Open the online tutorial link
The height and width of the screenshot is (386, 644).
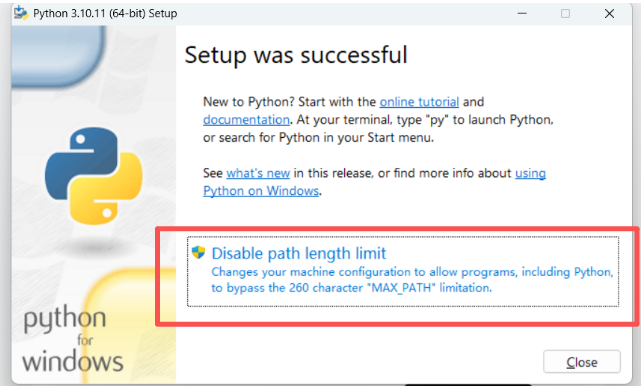(419, 102)
